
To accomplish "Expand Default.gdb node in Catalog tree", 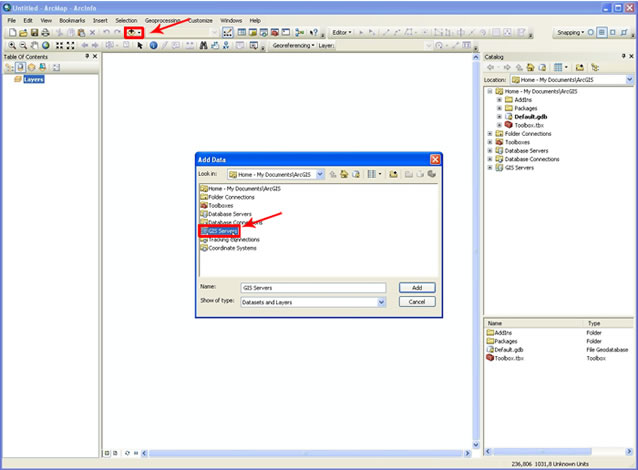I will (x=499, y=117).
